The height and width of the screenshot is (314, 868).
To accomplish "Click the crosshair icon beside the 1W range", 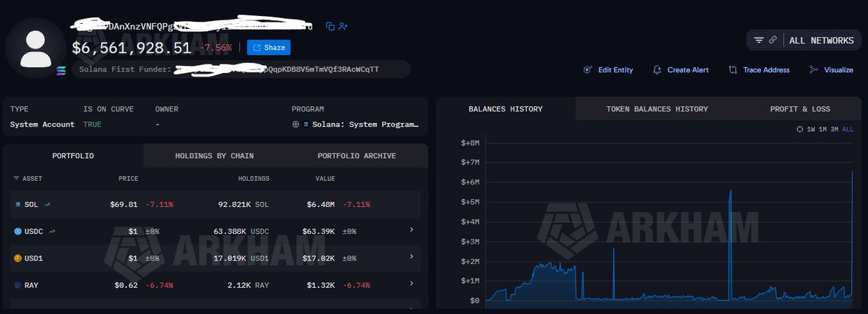I will click(x=799, y=129).
